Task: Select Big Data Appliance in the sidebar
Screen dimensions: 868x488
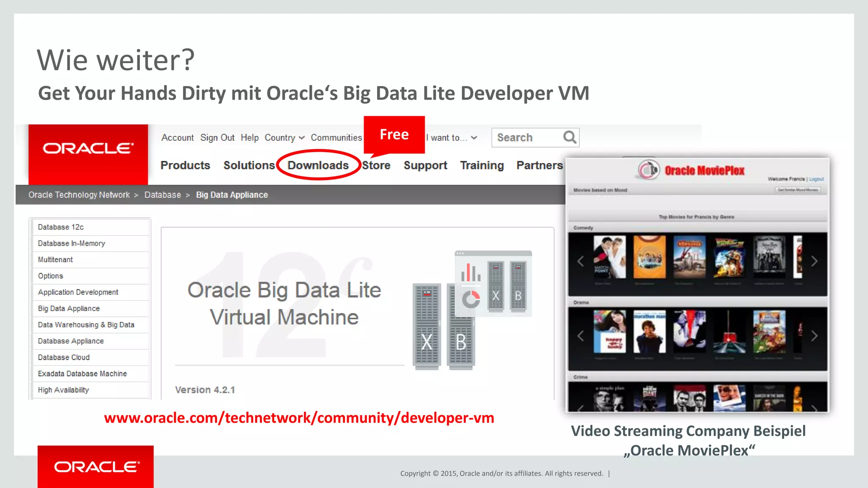Action: click(x=91, y=308)
